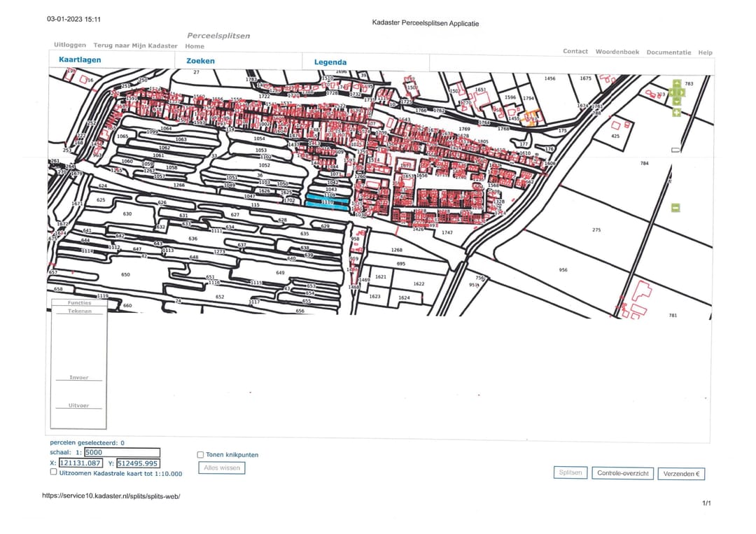Viewport: 756px width, 534px height.
Task: Open the Woordenboek link
Action: tap(617, 52)
